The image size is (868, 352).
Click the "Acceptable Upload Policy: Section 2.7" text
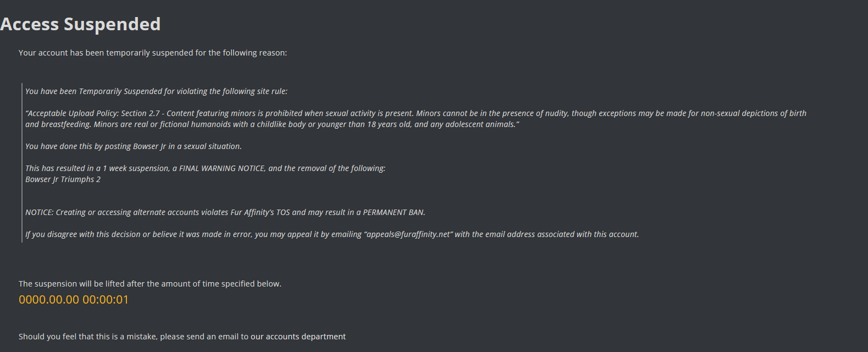93,113
